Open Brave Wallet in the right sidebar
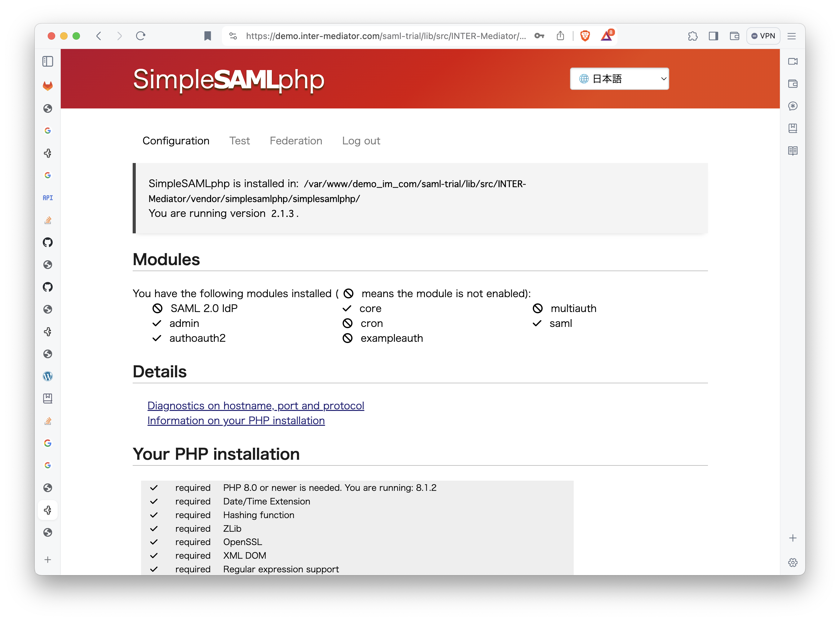 pos(793,84)
